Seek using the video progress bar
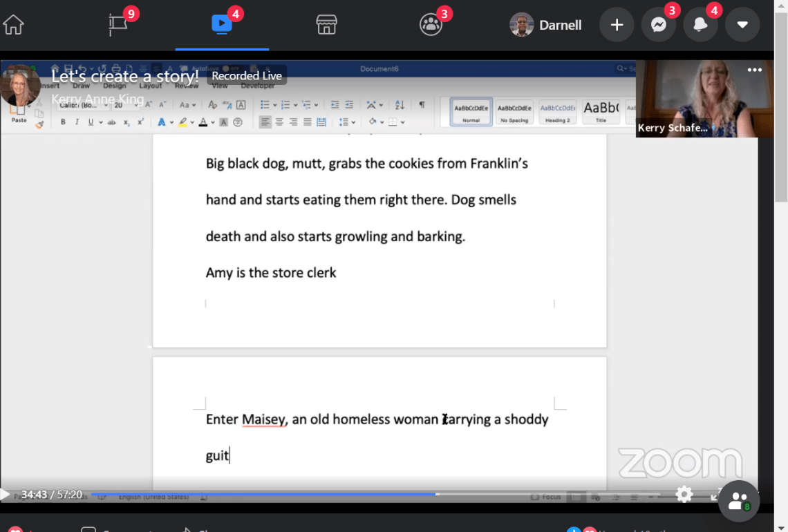 [276, 495]
